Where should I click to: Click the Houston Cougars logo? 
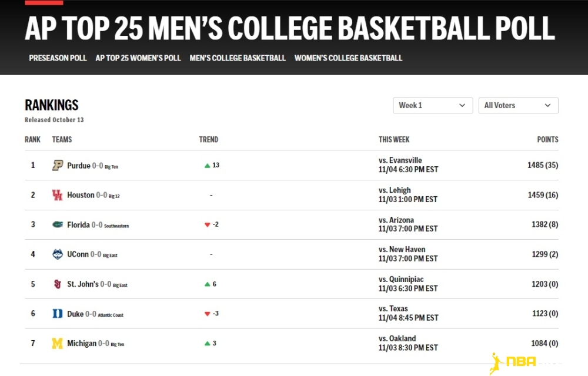pos(58,195)
